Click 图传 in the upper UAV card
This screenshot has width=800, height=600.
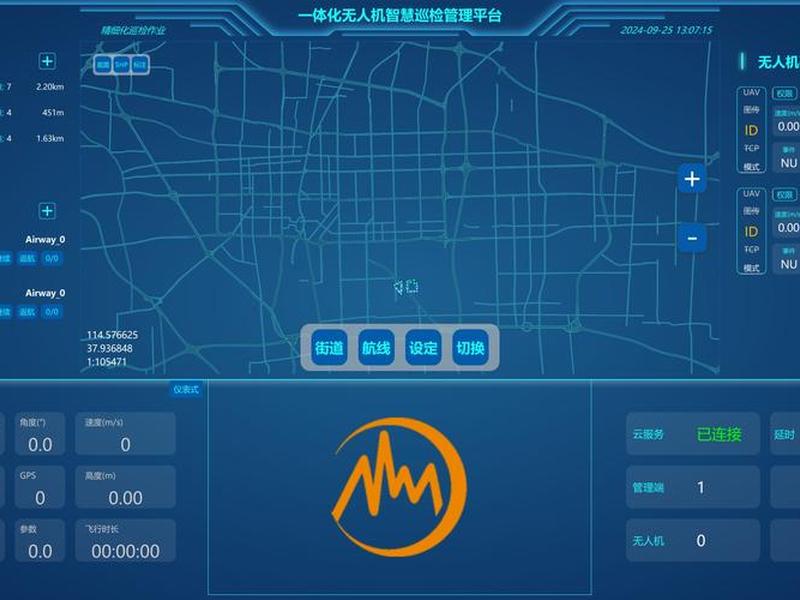click(x=751, y=110)
